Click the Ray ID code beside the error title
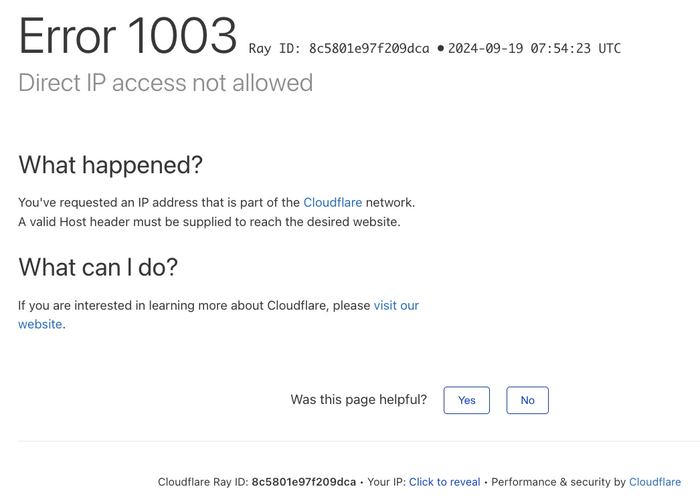This screenshot has width=700, height=499. [339, 48]
